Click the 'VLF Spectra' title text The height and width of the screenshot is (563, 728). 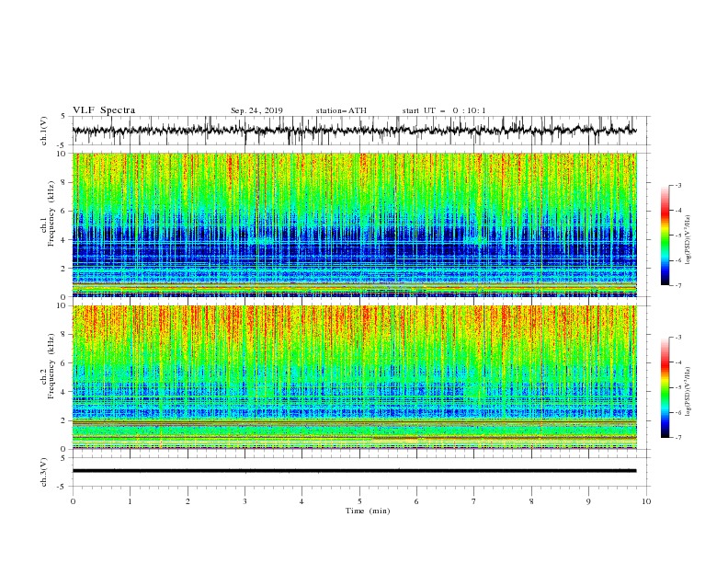click(104, 110)
